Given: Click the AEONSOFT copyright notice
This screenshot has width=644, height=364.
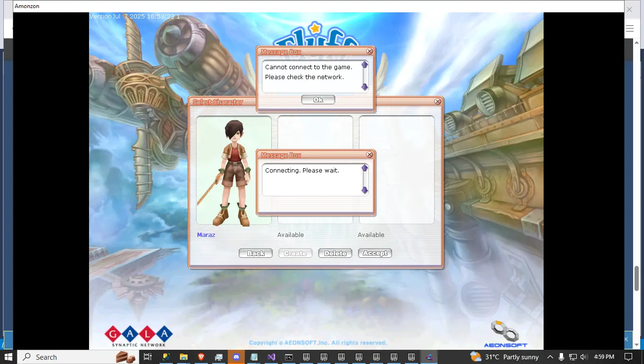Looking at the screenshot, I should [x=318, y=343].
